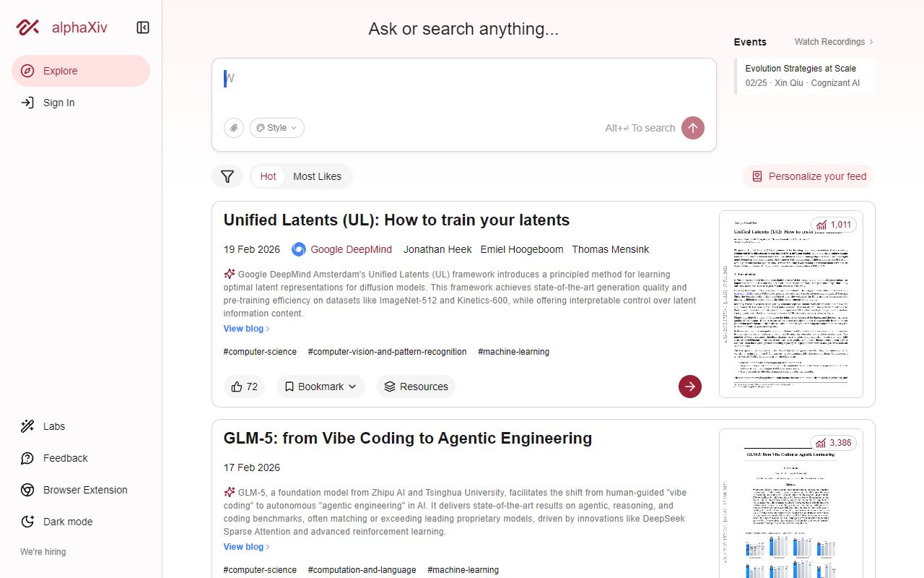
Task: Open the GLM-5 paper thumbnail preview
Action: point(790,506)
